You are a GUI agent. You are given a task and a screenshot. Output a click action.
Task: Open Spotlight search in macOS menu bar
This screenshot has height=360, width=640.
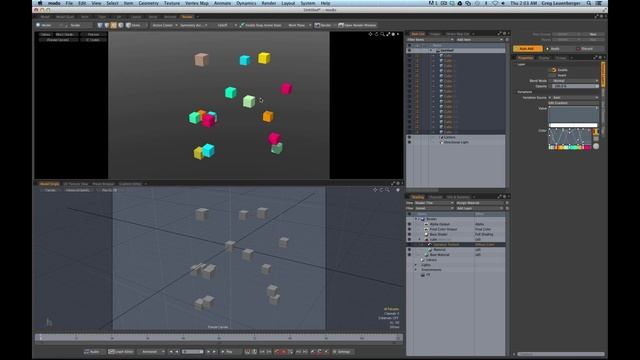pos(589,3)
